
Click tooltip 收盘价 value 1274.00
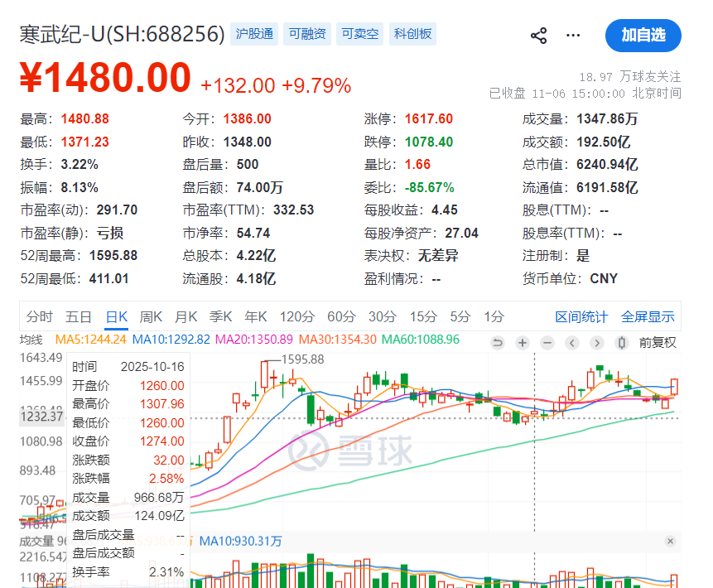[x=161, y=441]
